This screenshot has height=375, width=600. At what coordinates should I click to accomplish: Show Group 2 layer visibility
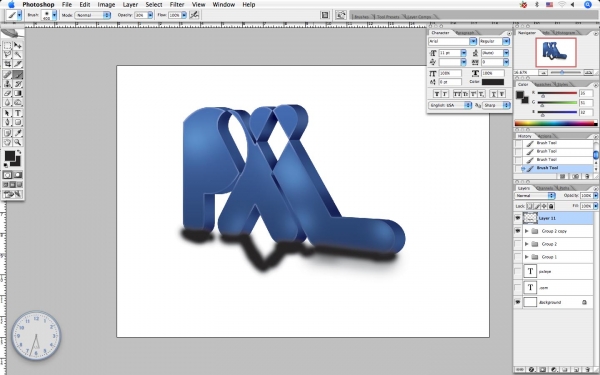pyautogui.click(x=518, y=244)
